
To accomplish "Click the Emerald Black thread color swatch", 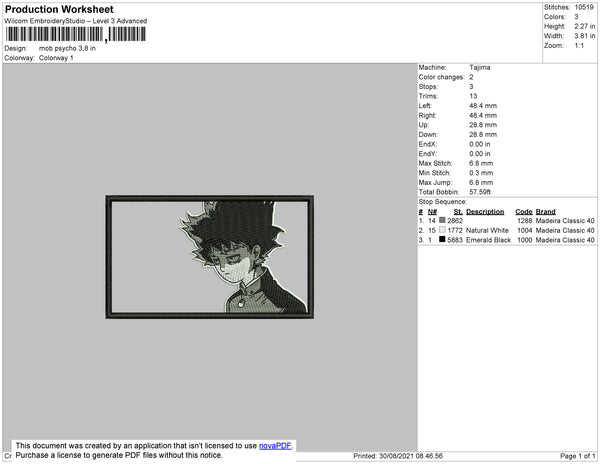I will 442,239.
